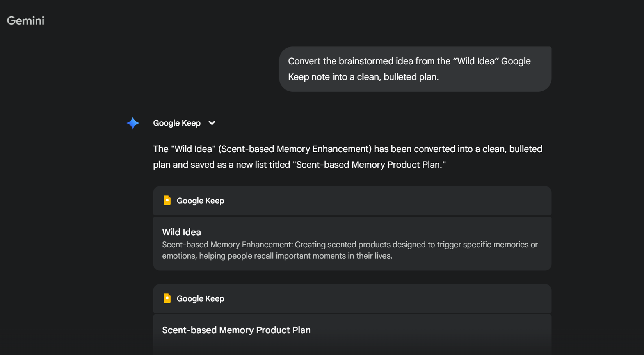The width and height of the screenshot is (644, 355).
Task: Select the Wild Idea description text
Action: pyautogui.click(x=349, y=250)
